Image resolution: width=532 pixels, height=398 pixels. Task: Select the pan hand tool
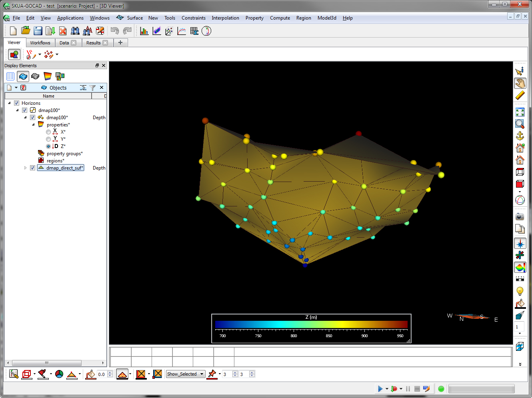520,83
